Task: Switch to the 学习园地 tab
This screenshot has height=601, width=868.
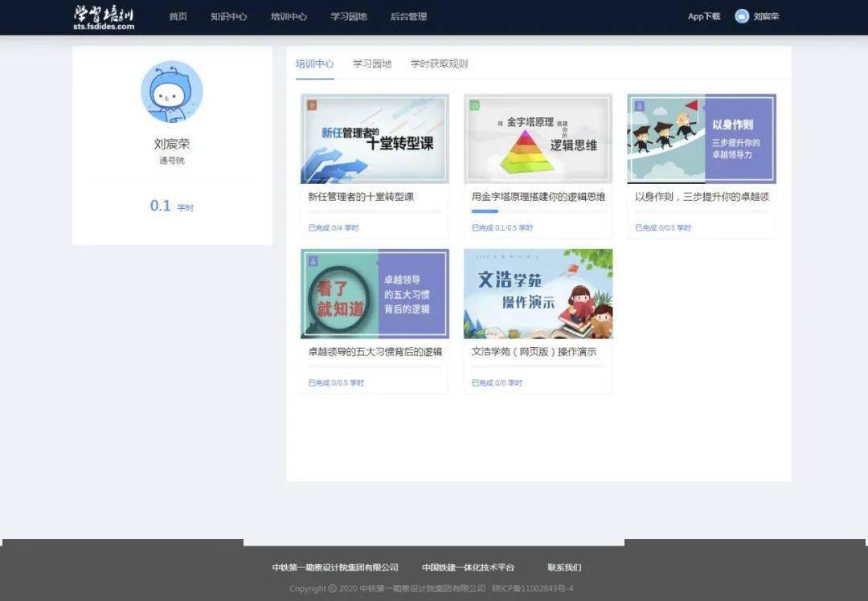Action: (x=372, y=63)
